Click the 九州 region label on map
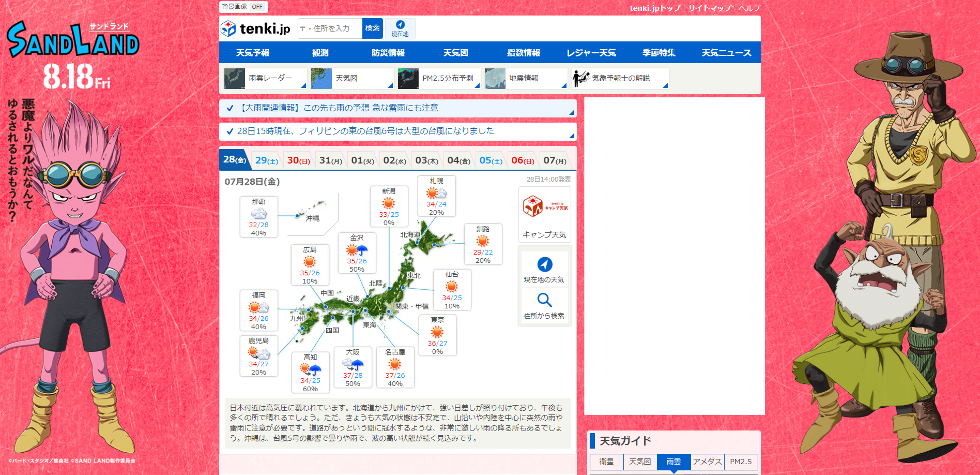 [x=296, y=318]
